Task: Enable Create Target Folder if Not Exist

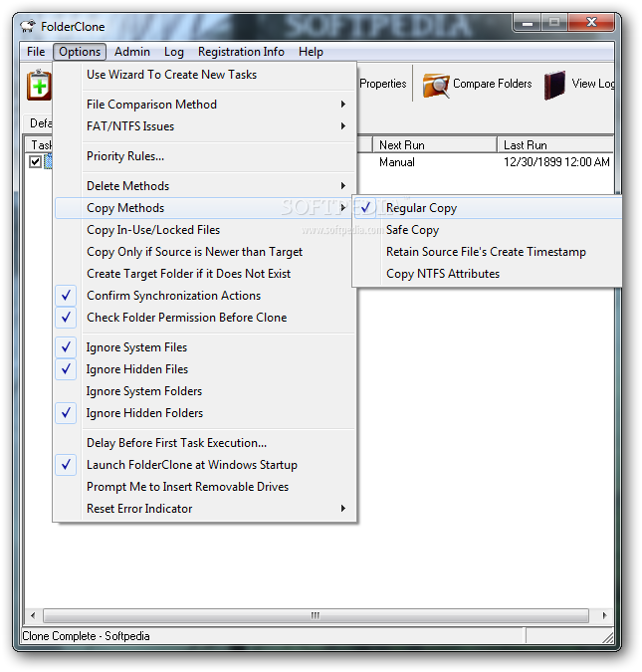Action: click(x=206, y=274)
